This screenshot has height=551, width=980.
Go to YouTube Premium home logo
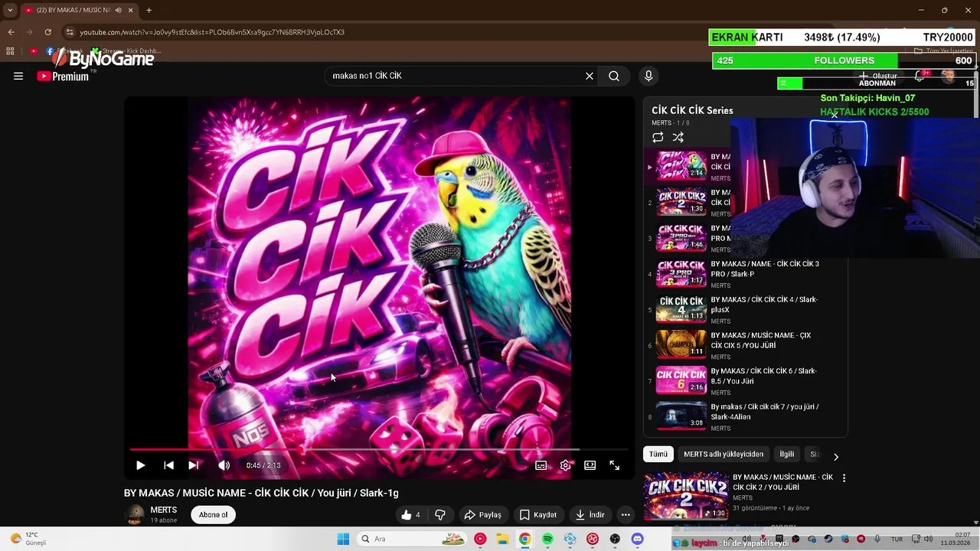(63, 76)
